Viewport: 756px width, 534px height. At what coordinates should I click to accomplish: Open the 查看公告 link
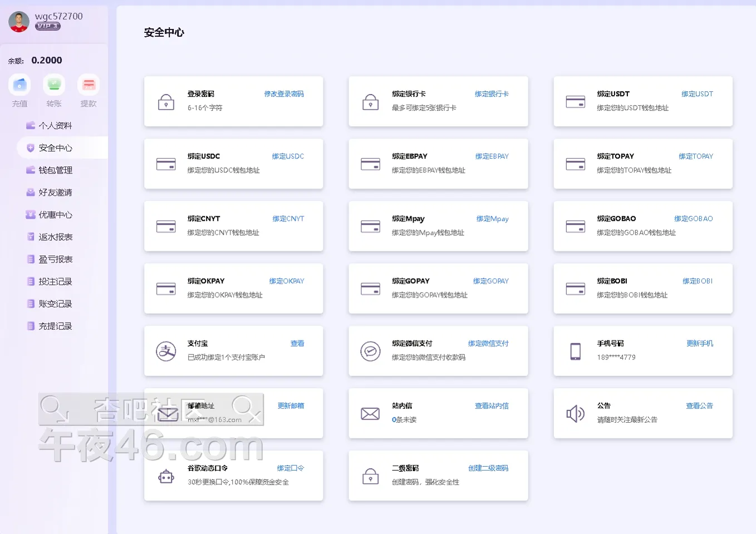[x=699, y=406]
